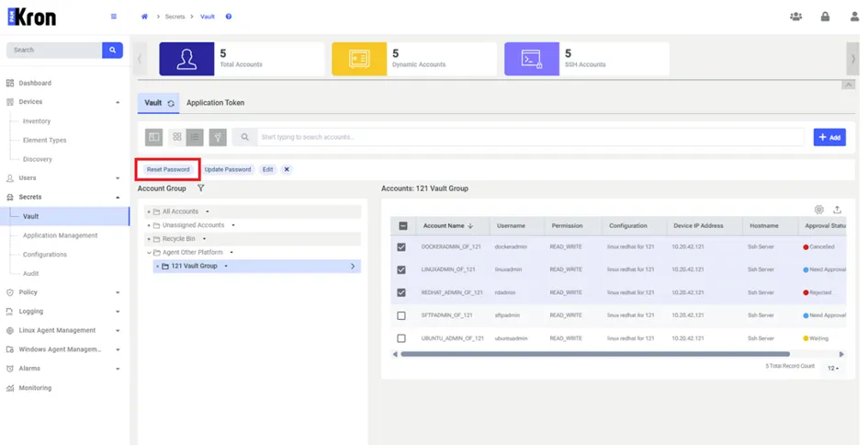Open Application Management in sidebar
This screenshot has width=868, height=445.
point(61,235)
